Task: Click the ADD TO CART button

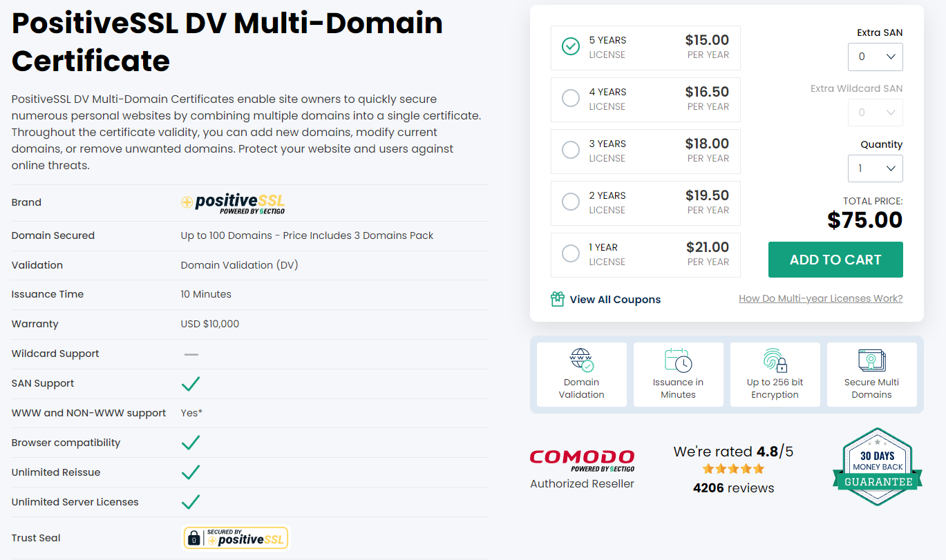Action: [x=835, y=260]
